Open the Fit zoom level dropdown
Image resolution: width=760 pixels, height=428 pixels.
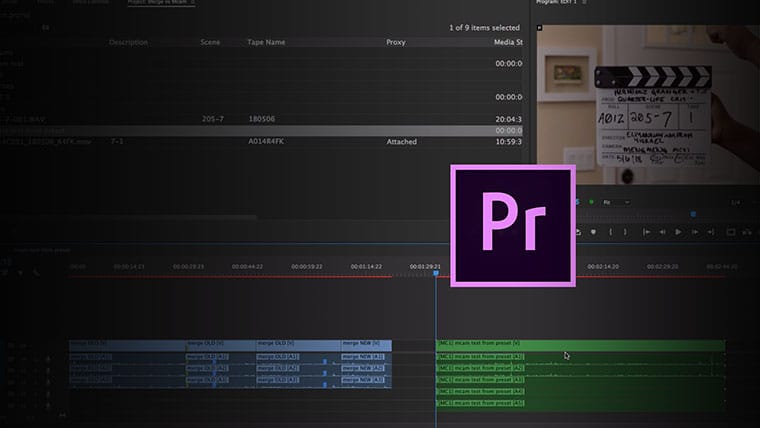616,202
